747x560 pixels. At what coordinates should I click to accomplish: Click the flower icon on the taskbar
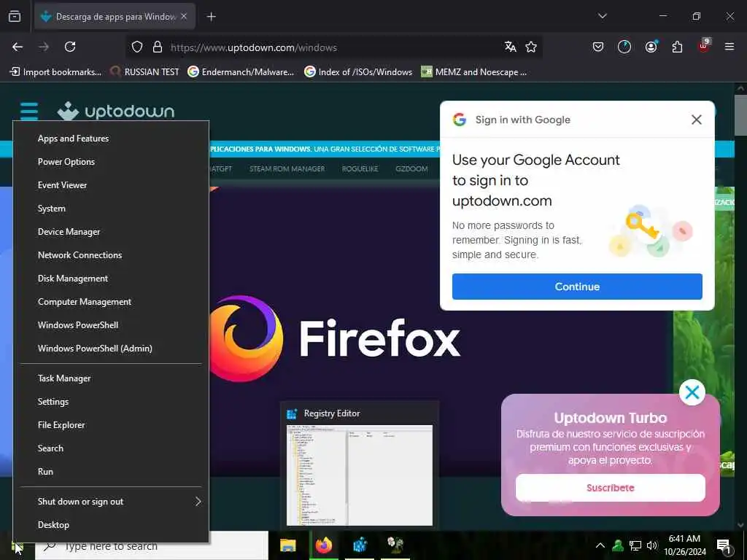coord(395,545)
